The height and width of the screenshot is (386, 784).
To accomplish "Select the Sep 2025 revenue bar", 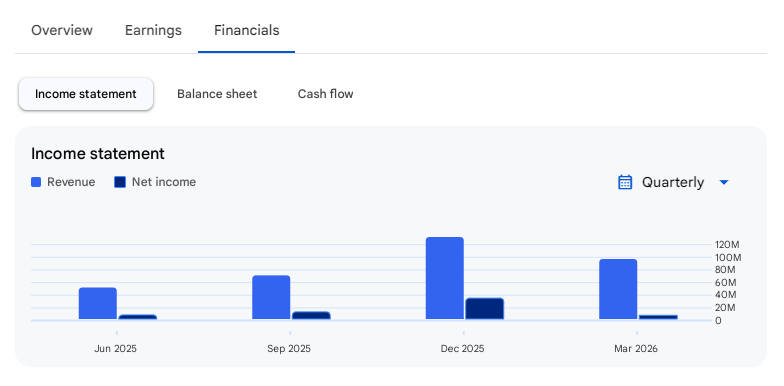I will (x=271, y=297).
